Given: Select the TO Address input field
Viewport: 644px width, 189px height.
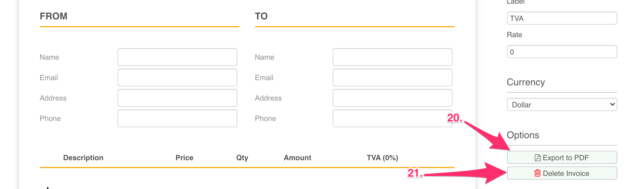Looking at the screenshot, I should 392,98.
